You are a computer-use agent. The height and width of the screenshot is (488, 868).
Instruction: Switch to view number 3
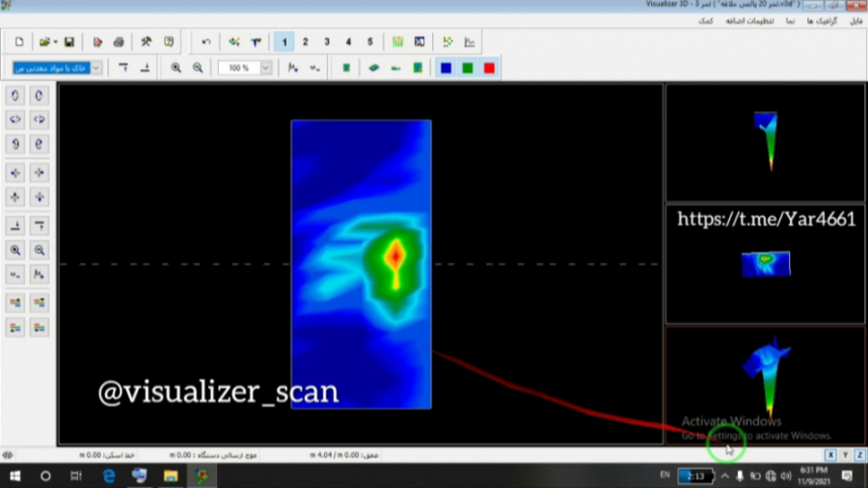[327, 42]
